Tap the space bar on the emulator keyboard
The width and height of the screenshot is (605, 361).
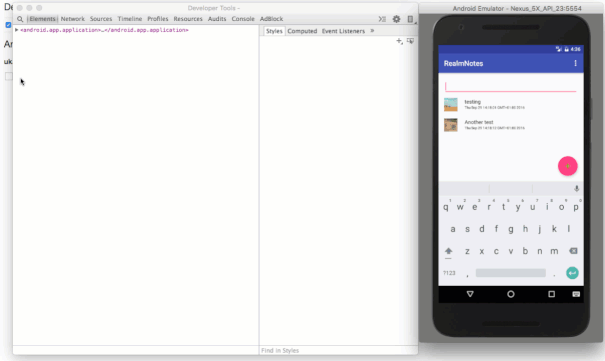pos(510,273)
